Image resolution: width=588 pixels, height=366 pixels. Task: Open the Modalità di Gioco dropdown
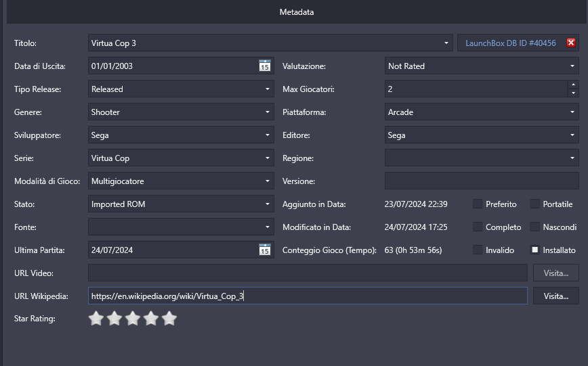(x=268, y=181)
